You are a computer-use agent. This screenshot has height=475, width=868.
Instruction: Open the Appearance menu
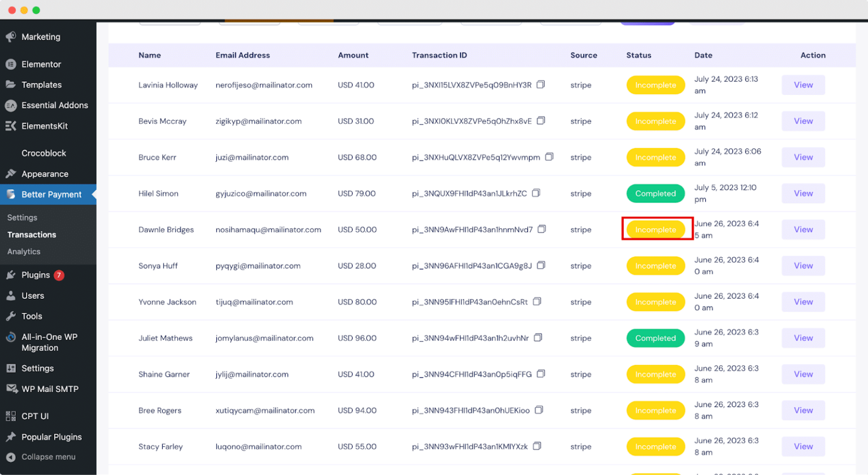click(45, 174)
